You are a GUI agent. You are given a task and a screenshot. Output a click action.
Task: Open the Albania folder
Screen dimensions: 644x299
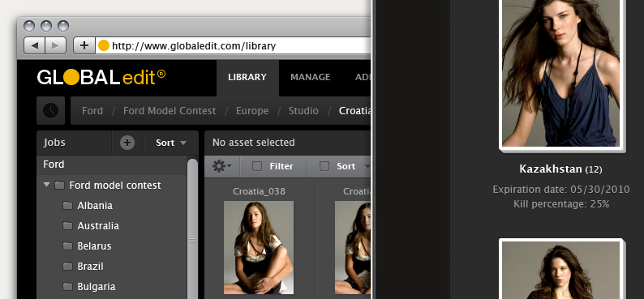tap(95, 206)
